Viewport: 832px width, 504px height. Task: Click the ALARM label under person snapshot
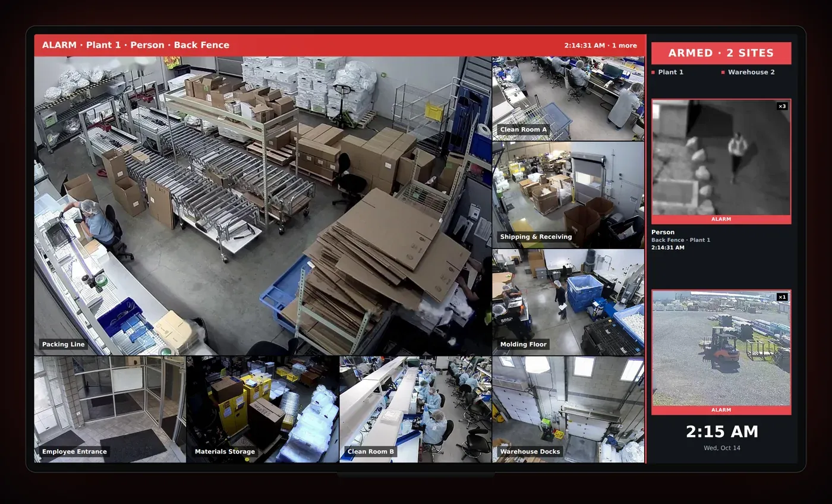click(721, 219)
